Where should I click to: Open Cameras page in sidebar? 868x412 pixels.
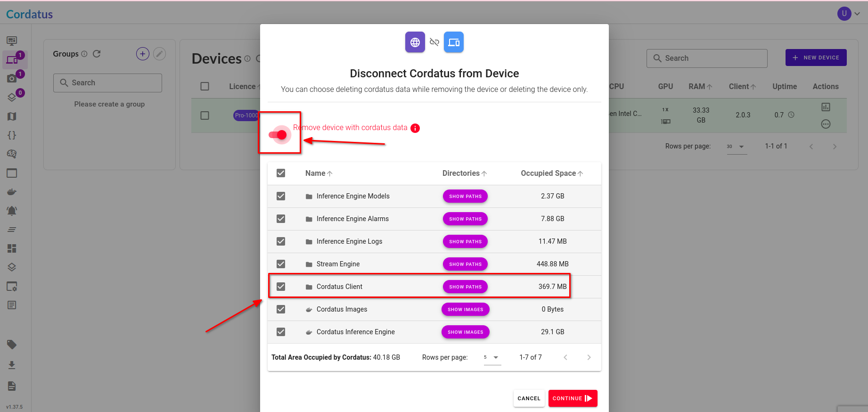(12, 79)
